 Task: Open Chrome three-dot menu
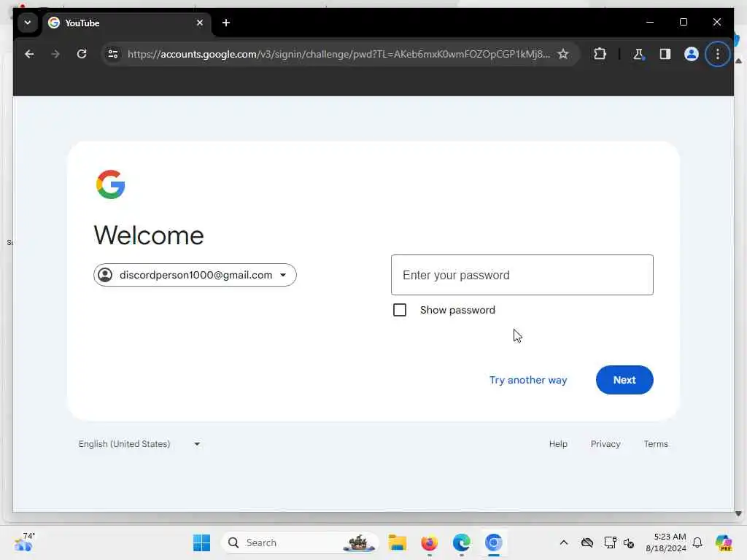point(718,54)
